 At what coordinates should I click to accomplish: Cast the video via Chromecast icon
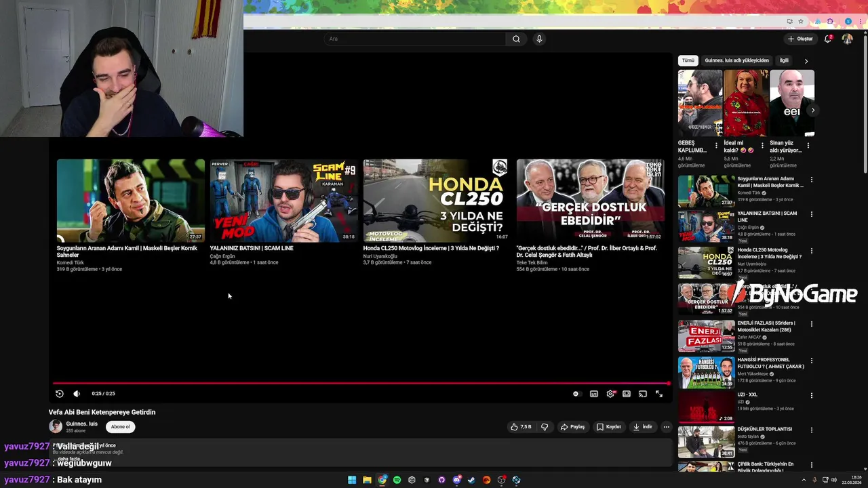(643, 394)
